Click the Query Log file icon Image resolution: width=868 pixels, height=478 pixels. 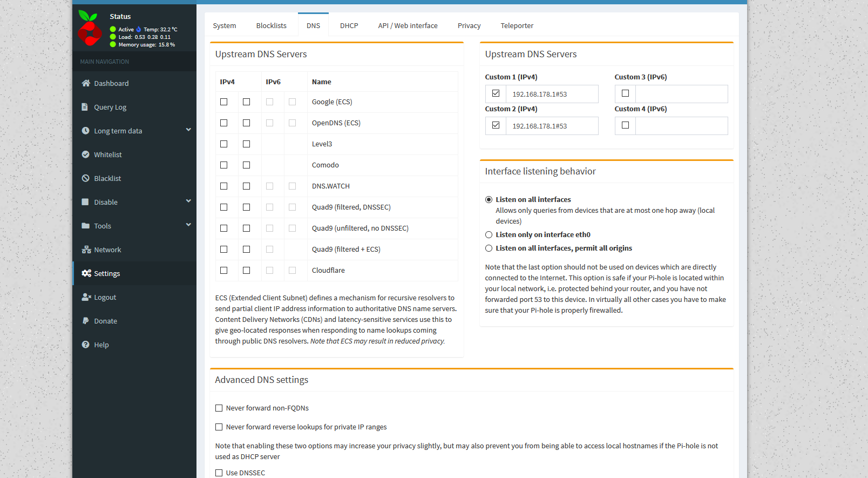[85, 107]
